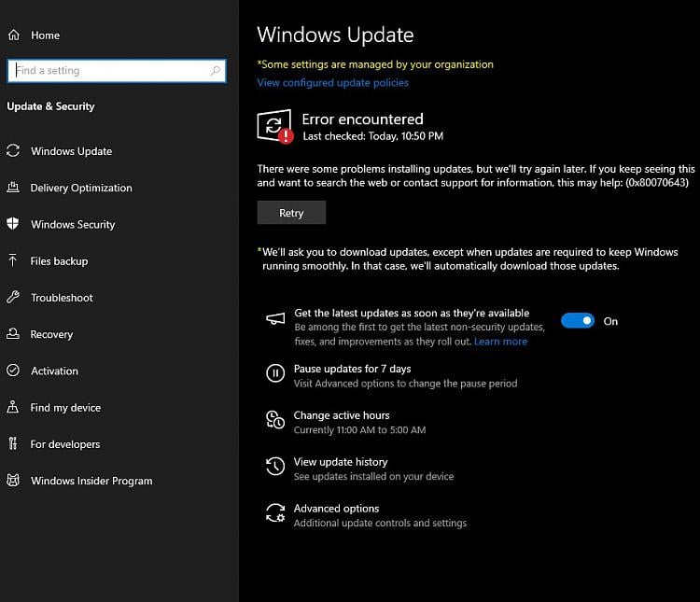
Task: Click the Pause updates circle icon
Action: (275, 373)
